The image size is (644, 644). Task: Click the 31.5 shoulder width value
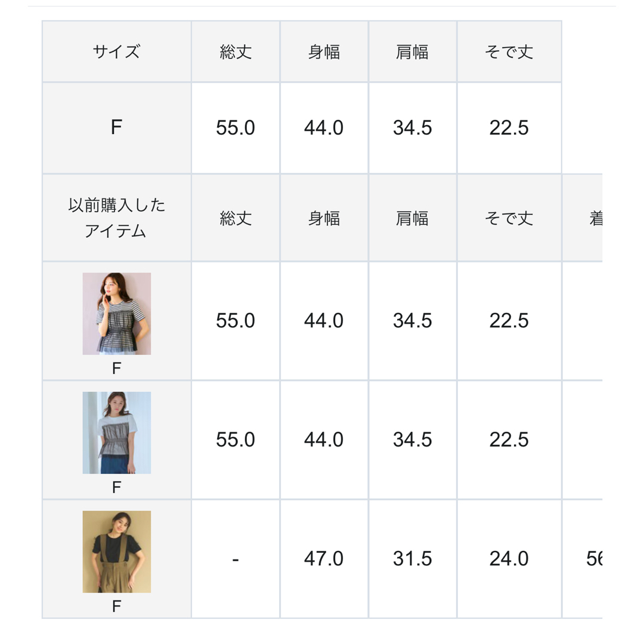[413, 559]
